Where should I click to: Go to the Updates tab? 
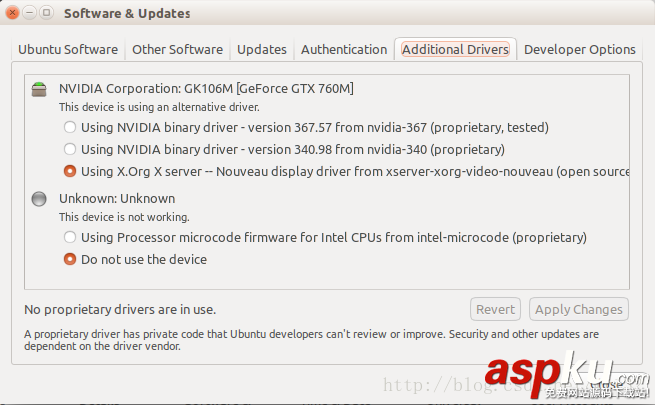click(262, 49)
